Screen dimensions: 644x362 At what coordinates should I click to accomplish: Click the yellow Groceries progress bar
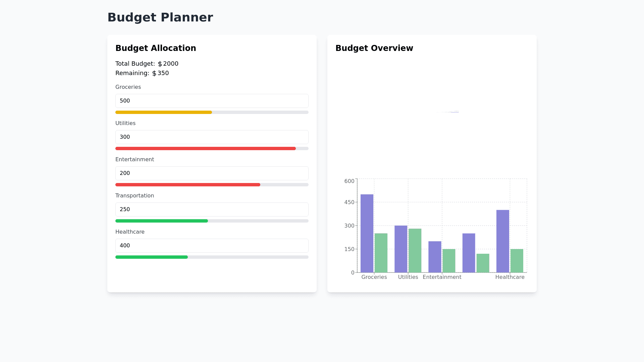pos(164,112)
